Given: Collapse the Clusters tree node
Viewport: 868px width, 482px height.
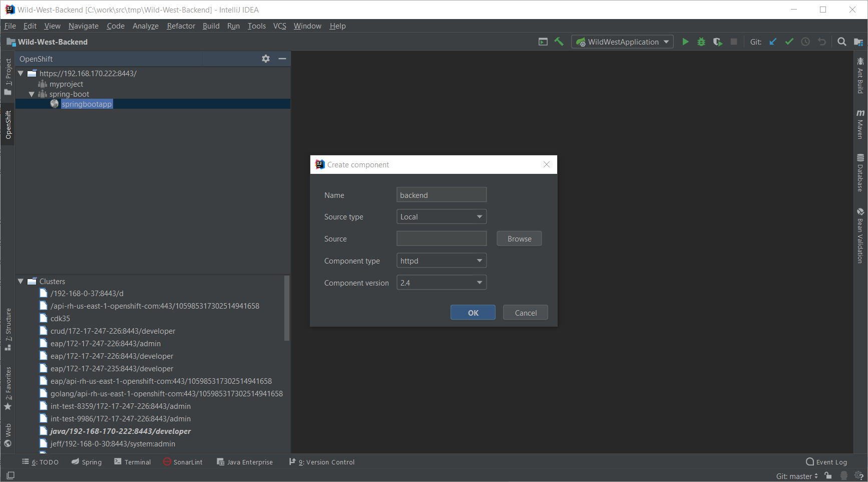Looking at the screenshot, I should click(x=21, y=282).
